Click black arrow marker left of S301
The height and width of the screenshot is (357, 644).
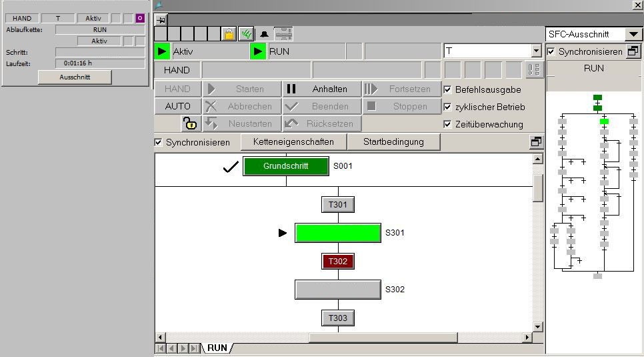pyautogui.click(x=283, y=233)
